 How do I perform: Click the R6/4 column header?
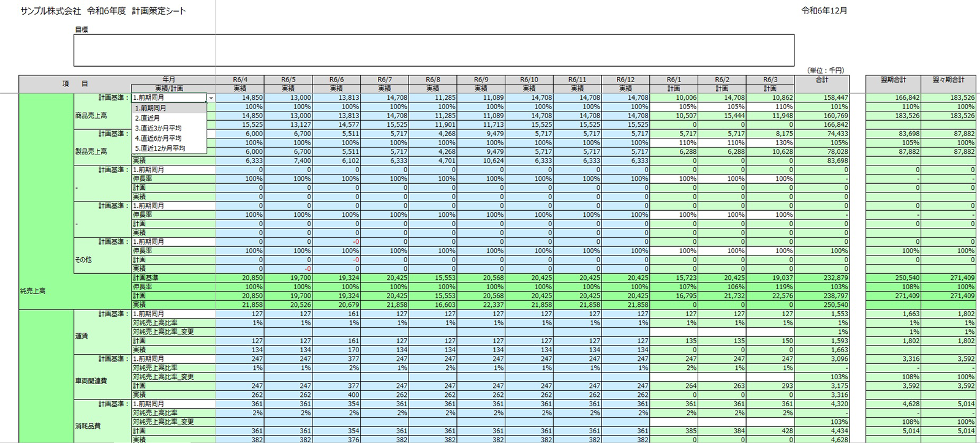(239, 80)
